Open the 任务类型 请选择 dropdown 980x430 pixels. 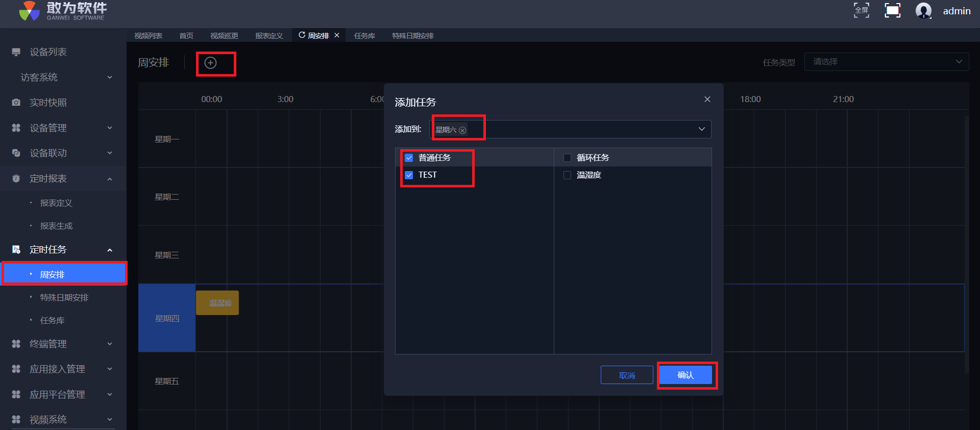(886, 62)
